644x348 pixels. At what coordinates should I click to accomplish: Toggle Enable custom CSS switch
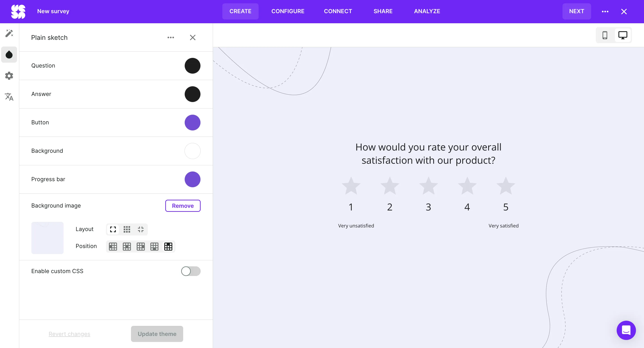pyautogui.click(x=191, y=271)
